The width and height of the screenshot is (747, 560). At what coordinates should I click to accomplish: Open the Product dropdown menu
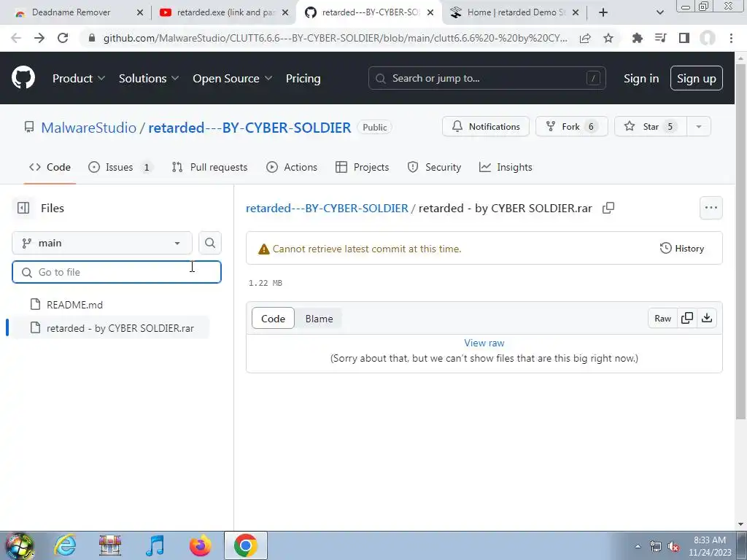pyautogui.click(x=79, y=78)
